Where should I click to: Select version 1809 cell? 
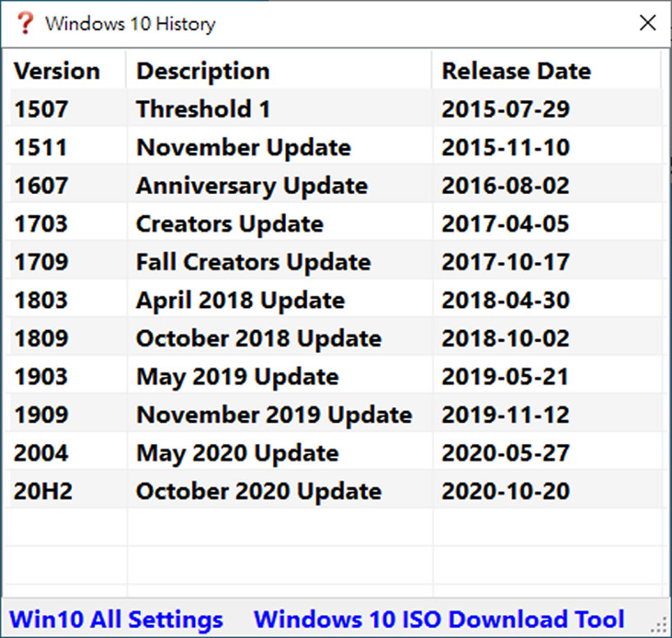click(x=41, y=338)
